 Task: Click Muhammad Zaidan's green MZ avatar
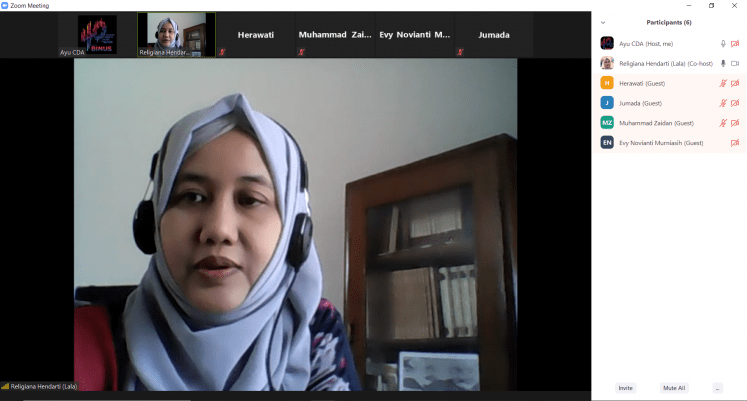tap(607, 122)
